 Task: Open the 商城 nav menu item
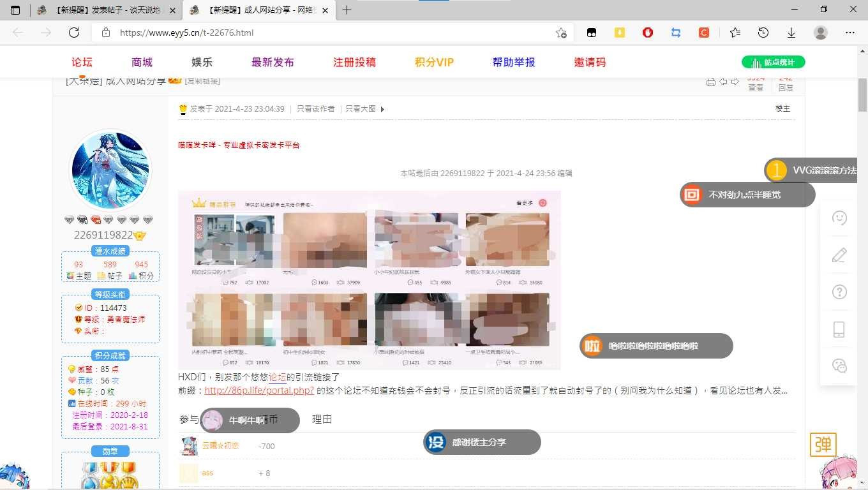pos(142,62)
